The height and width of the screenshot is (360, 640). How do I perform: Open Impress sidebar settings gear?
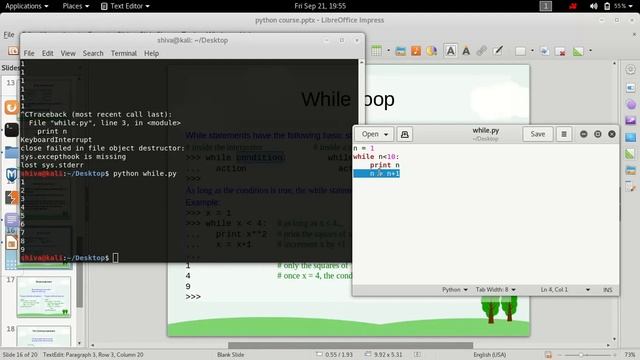click(x=630, y=69)
